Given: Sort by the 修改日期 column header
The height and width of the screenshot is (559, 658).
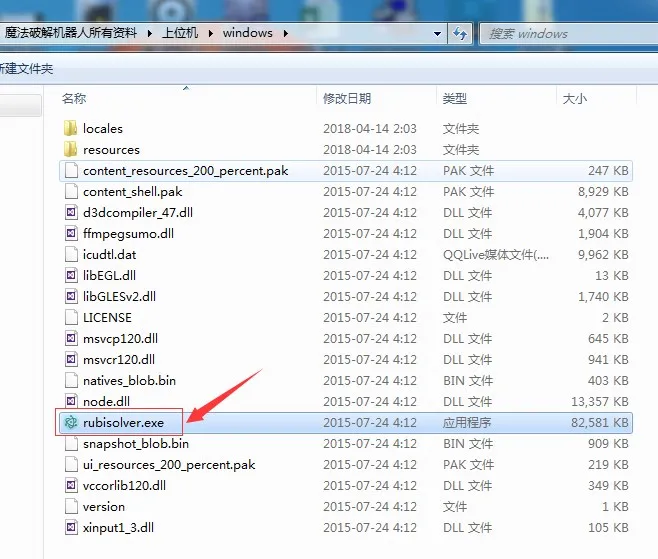Looking at the screenshot, I should [x=347, y=99].
